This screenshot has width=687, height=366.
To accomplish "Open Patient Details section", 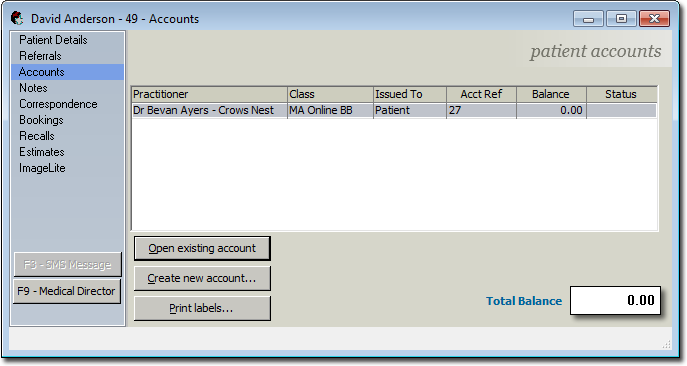I will click(x=53, y=40).
